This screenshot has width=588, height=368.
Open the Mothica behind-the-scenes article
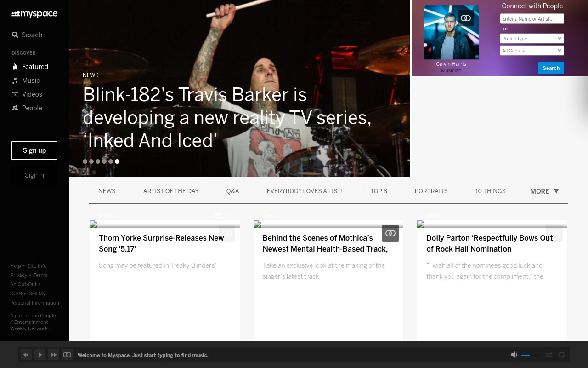tap(325, 243)
